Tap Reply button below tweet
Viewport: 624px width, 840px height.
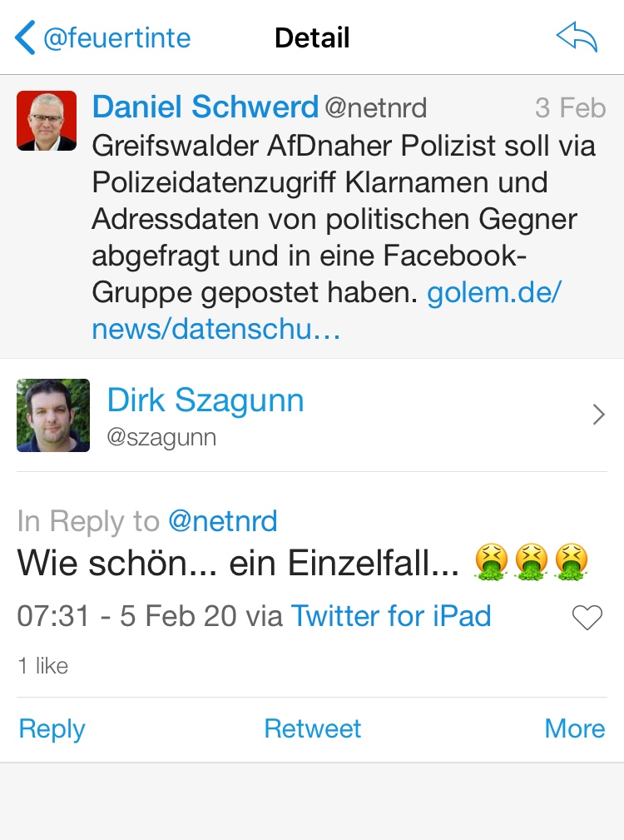(x=52, y=728)
